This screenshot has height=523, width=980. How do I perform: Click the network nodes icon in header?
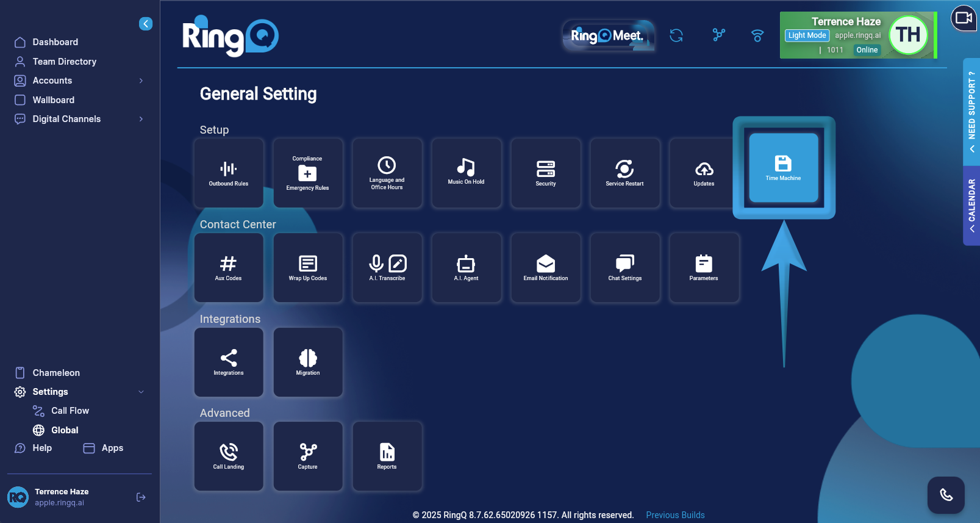[x=719, y=35]
